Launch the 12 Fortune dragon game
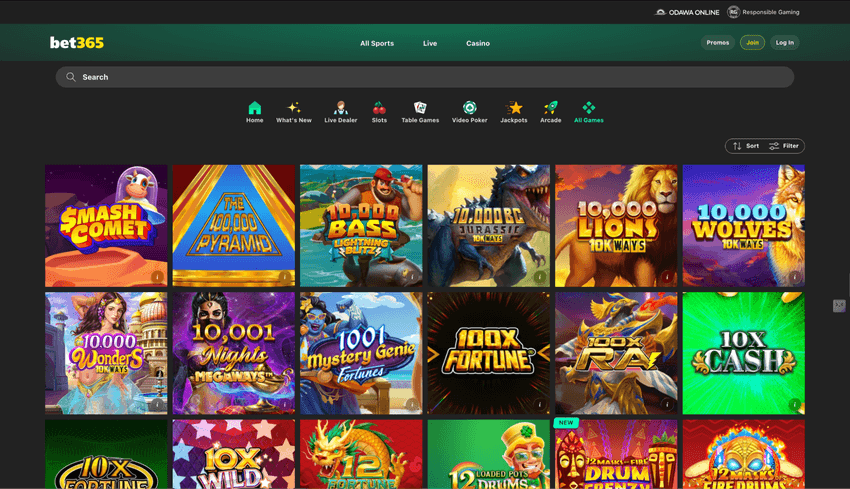850x489 pixels. click(x=361, y=454)
